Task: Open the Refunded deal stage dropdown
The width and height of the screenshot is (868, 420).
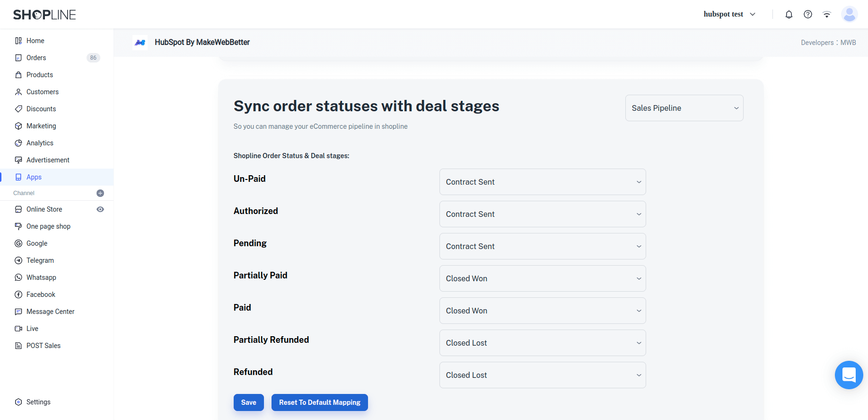Action: coord(543,375)
